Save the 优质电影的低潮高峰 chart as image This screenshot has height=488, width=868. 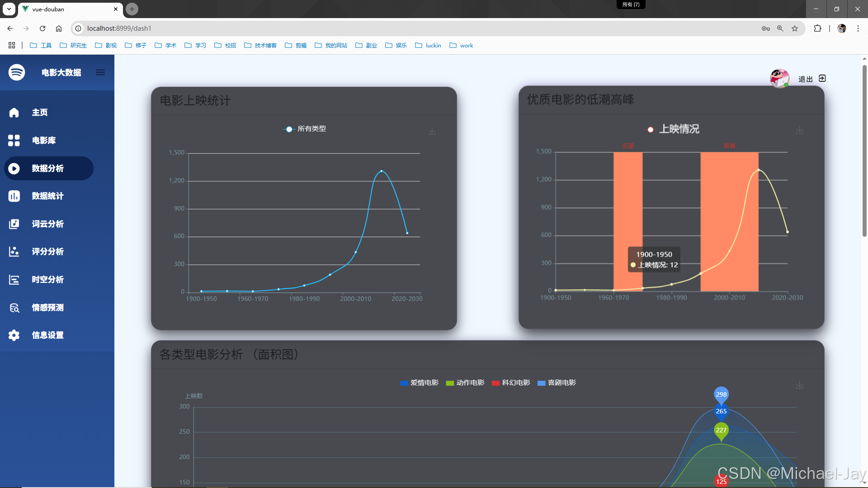(799, 130)
